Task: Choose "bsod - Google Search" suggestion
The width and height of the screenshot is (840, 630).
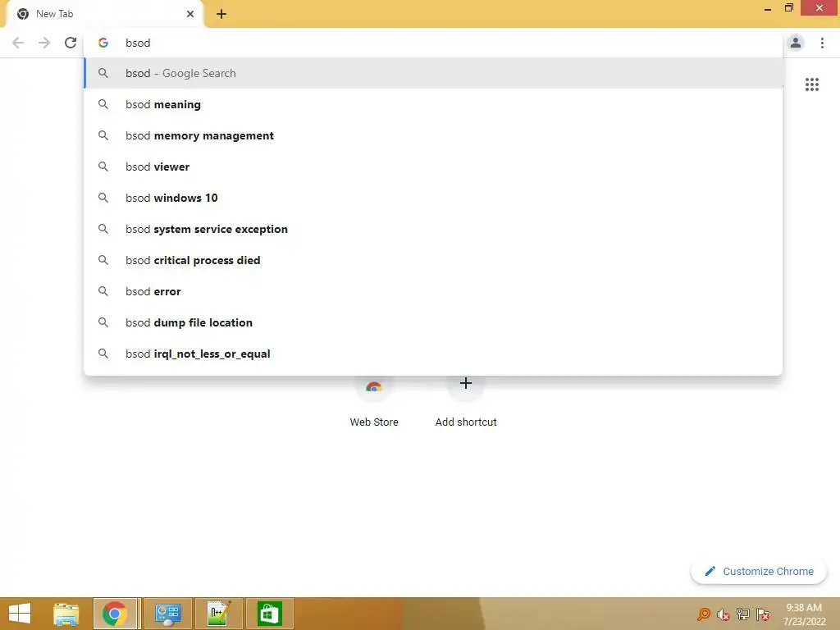Action: point(433,73)
